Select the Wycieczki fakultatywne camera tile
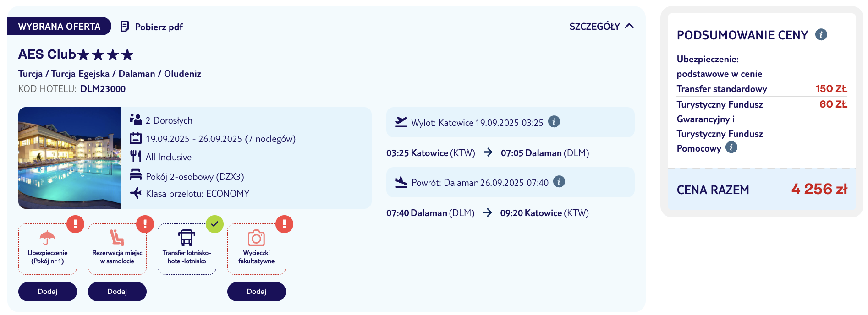The height and width of the screenshot is (315, 868). pyautogui.click(x=257, y=249)
